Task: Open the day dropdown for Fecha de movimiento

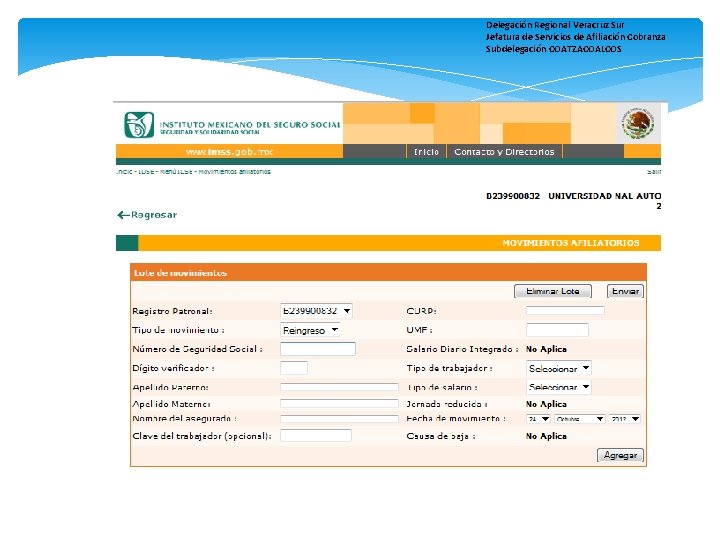Action: pyautogui.click(x=538, y=419)
